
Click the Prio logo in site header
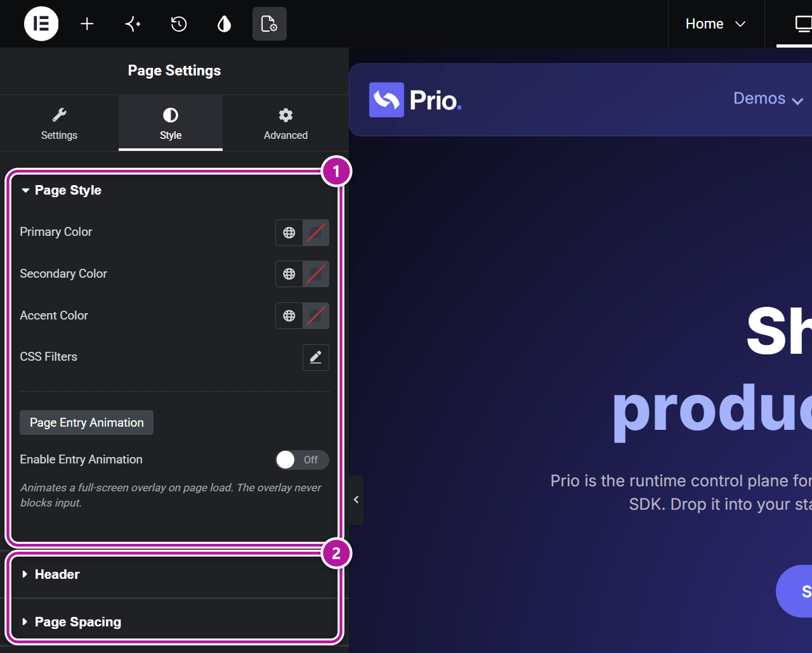[x=416, y=100]
